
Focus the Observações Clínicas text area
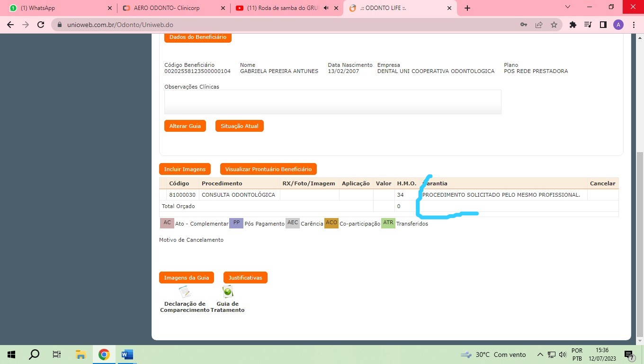[x=332, y=102]
